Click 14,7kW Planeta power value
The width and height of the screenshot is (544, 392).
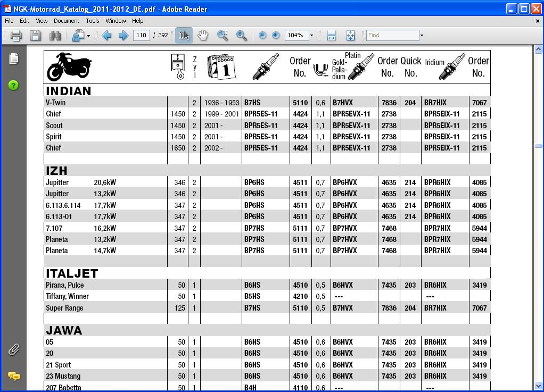tap(105, 251)
